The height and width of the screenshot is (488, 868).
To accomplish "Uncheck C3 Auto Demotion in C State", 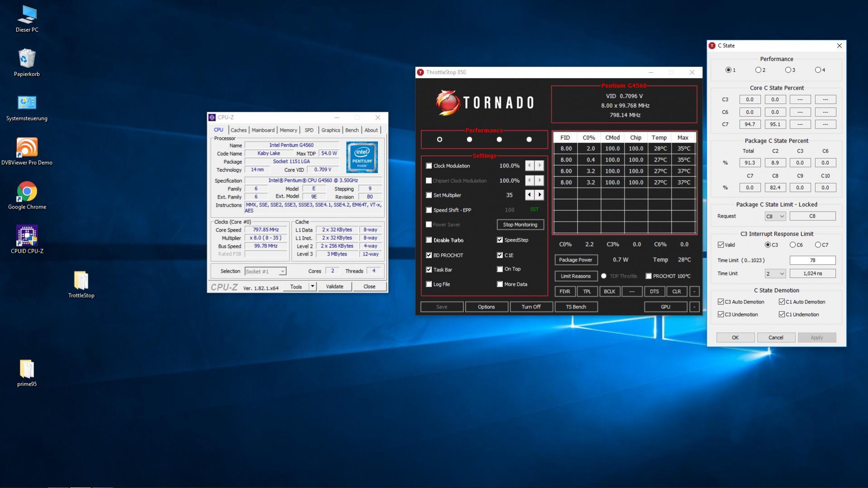I will coord(720,302).
